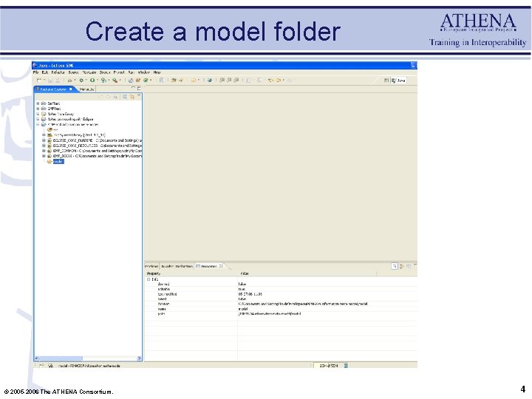Click the Run External Tools icon
Viewport: 532px width, 399px height.
click(x=115, y=81)
